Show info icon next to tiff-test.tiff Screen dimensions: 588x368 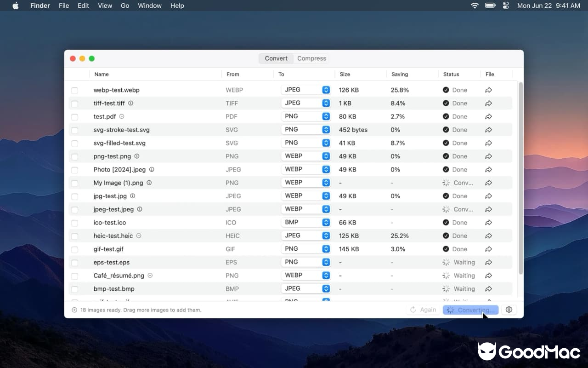click(x=130, y=103)
